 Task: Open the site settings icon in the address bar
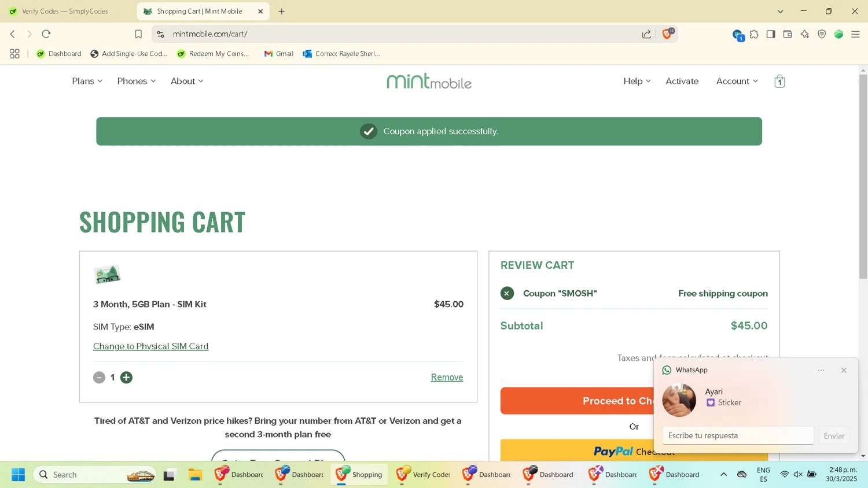(x=161, y=34)
